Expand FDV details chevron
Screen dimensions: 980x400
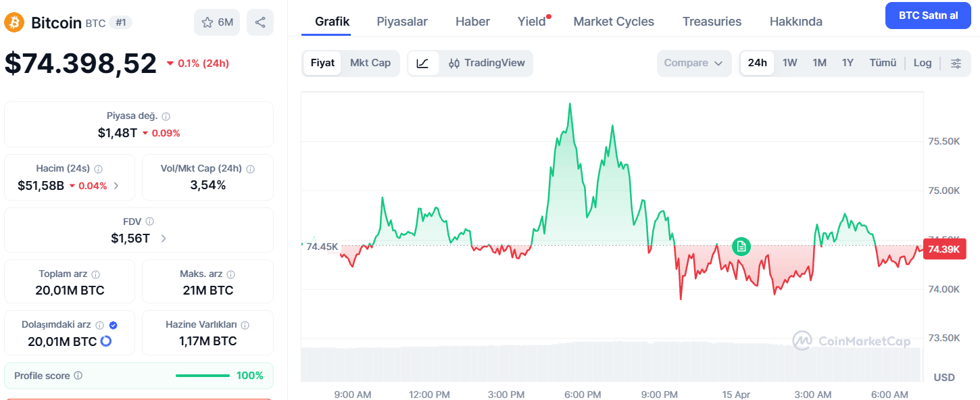click(x=164, y=238)
